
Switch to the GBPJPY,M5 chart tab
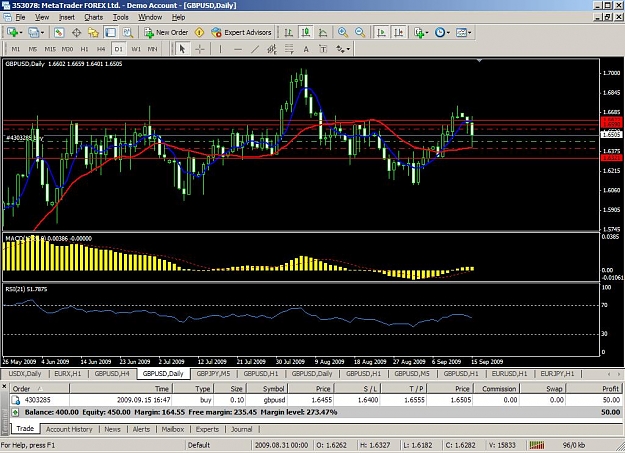[213, 374]
